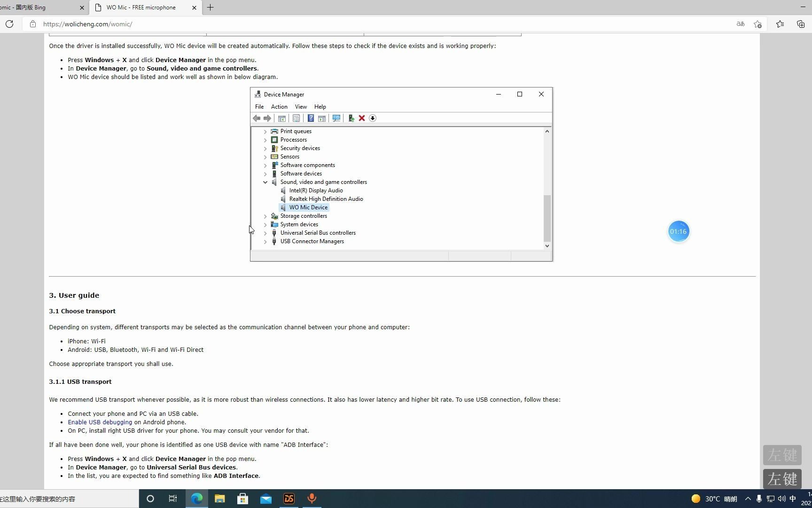This screenshot has height=508, width=812.
Task: Open Task View on the taskbar
Action: coord(173,499)
